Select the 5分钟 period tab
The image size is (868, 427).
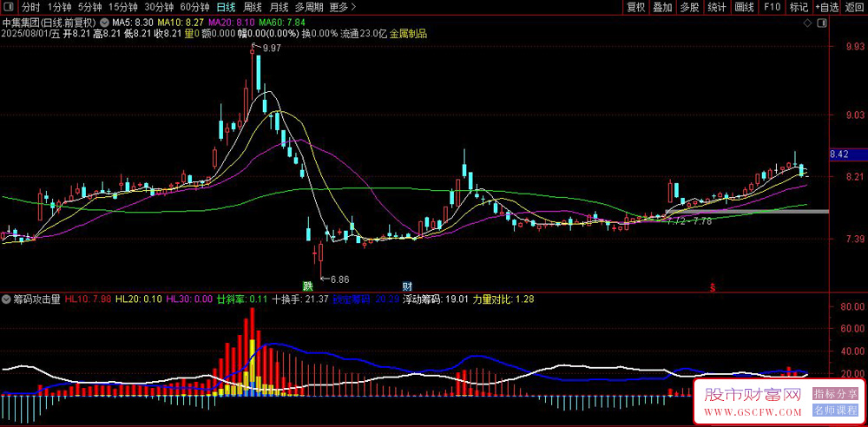89,7
